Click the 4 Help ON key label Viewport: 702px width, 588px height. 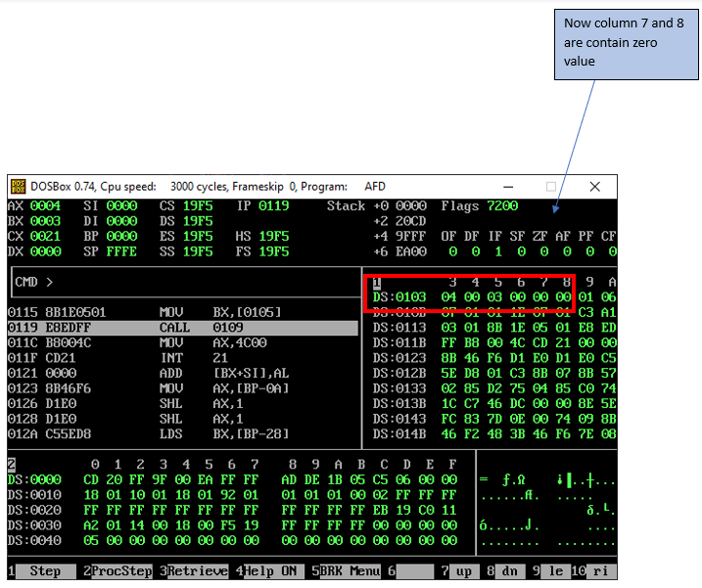pyautogui.click(x=270, y=571)
